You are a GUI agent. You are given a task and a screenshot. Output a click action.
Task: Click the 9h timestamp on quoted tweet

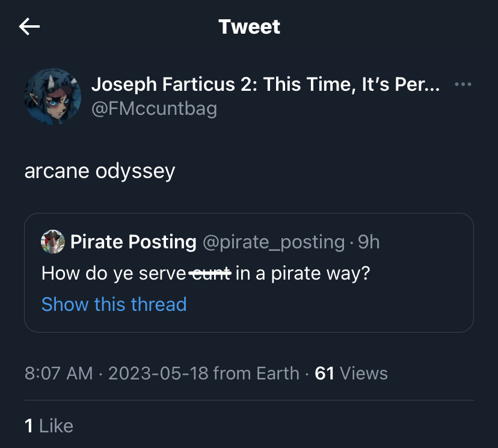(369, 242)
